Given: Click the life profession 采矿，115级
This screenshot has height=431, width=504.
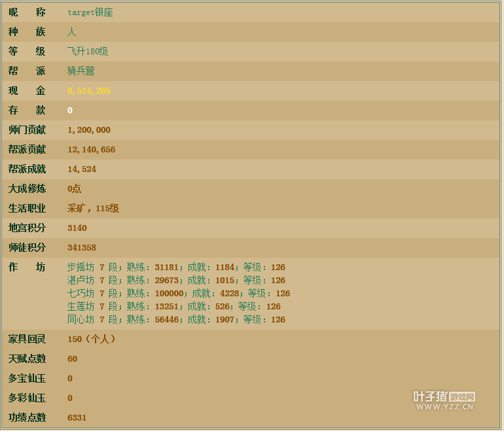Looking at the screenshot, I should click(x=93, y=209).
